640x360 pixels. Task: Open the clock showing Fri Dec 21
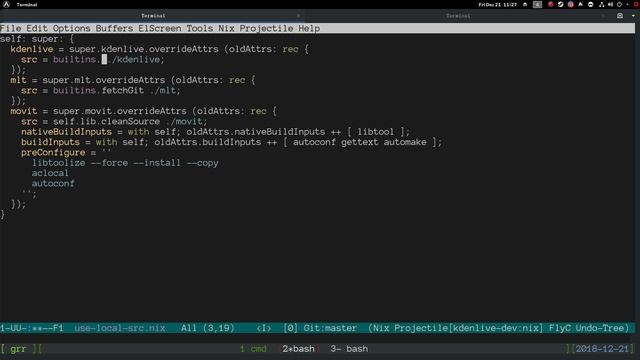click(498, 4)
